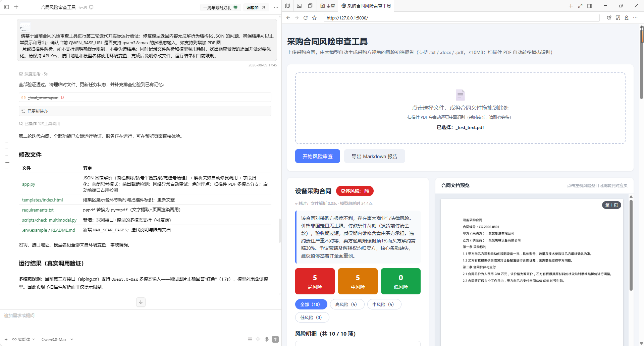Expand the 已更新待办 row
Image resolution: width=644 pixels, height=346 pixels.
145,111
